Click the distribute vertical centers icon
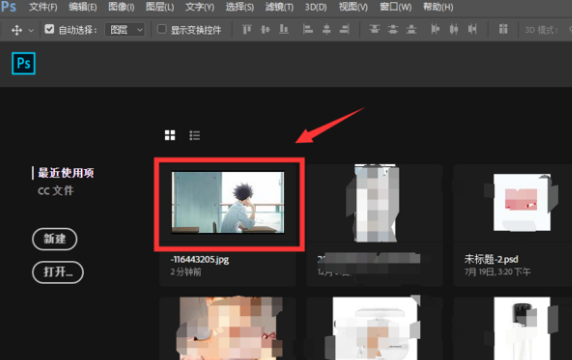Screen dimensions: 572x360 pos(393,29)
